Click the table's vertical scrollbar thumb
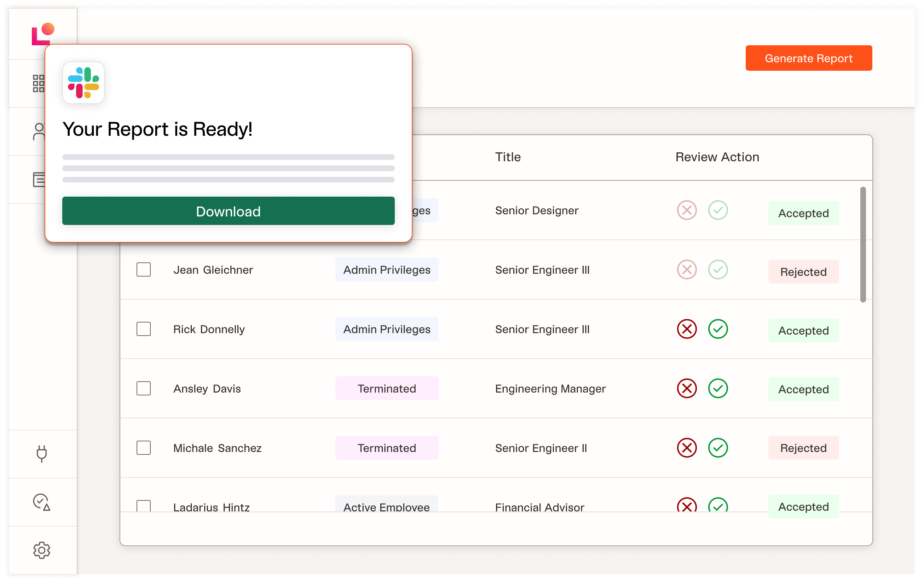The image size is (924, 580). 863,245
